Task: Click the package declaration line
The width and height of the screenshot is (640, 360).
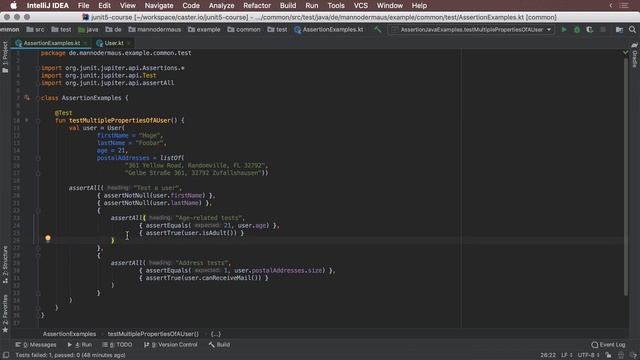Action: (116, 53)
